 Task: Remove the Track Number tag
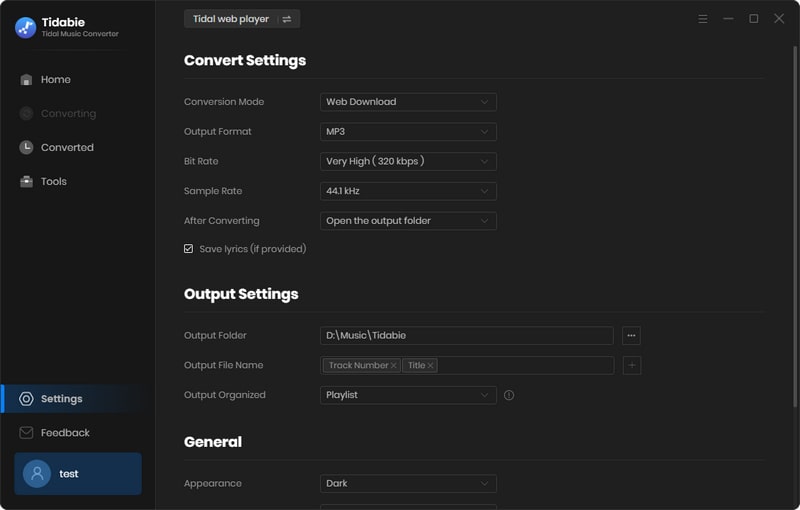(393, 366)
